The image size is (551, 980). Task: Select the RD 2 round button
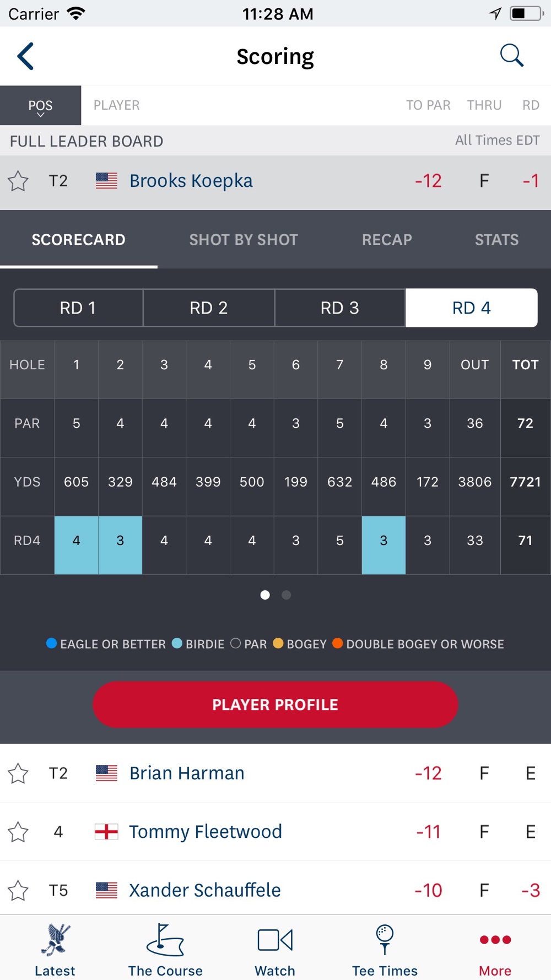pyautogui.click(x=209, y=308)
